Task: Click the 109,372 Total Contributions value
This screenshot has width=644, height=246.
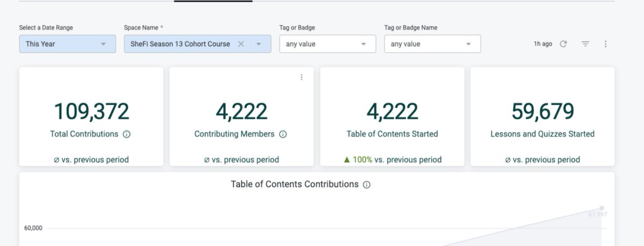Action: (91, 111)
